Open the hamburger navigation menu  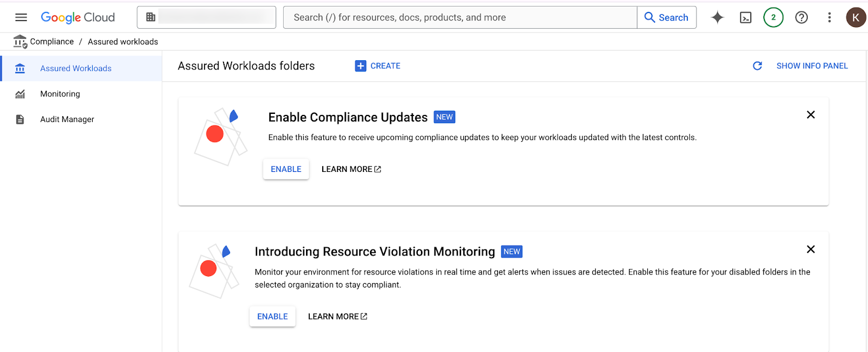(x=21, y=17)
